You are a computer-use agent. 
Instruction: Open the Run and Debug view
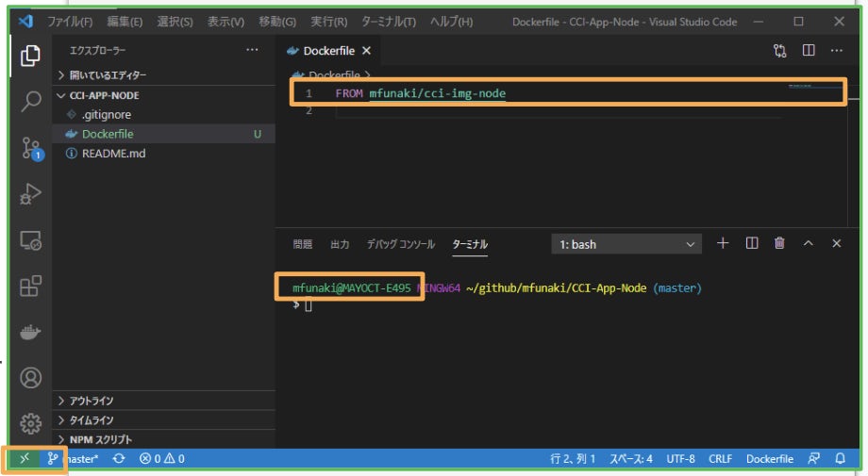pyautogui.click(x=30, y=193)
